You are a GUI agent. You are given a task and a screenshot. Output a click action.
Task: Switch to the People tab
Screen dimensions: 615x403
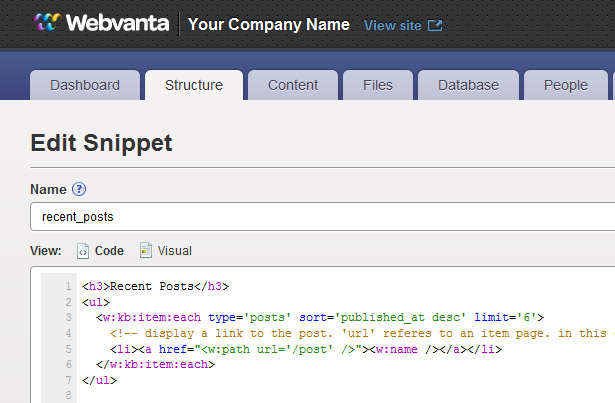(566, 85)
